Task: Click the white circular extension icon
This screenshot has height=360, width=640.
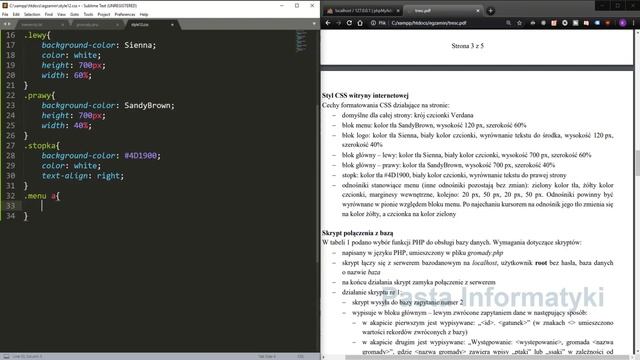Action: (x=564, y=23)
